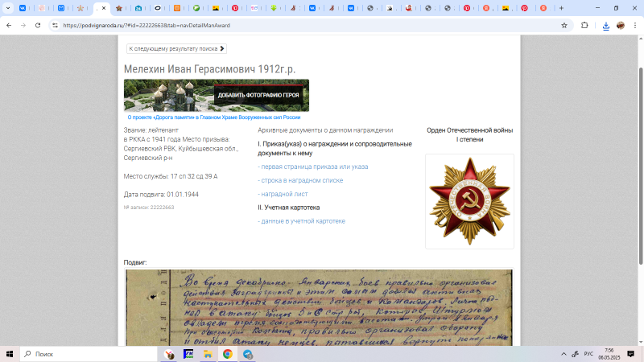This screenshot has width=644, height=362.
Task: Click the handwritten feat description scan
Action: (319, 307)
